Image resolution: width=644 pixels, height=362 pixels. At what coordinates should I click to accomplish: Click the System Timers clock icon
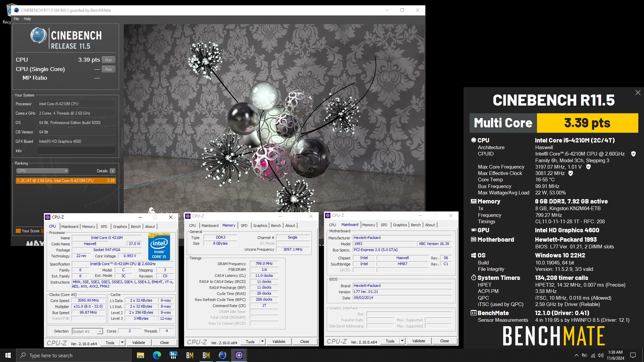pos(474,278)
